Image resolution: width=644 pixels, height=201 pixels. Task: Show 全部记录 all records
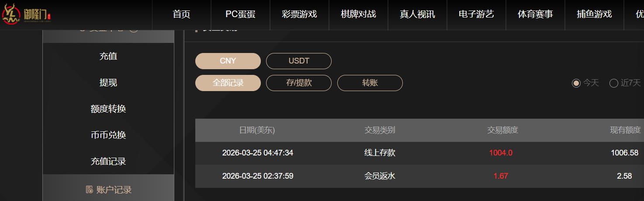(x=228, y=83)
